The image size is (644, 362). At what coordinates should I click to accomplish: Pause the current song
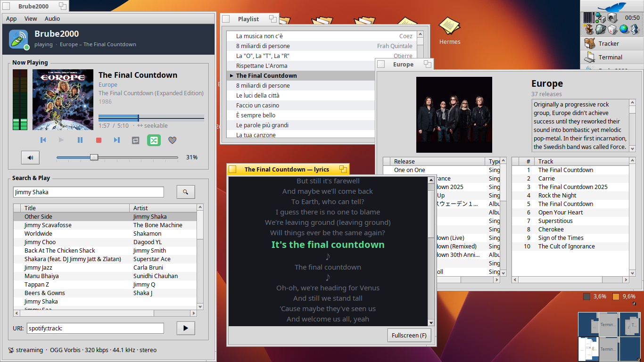(80, 140)
